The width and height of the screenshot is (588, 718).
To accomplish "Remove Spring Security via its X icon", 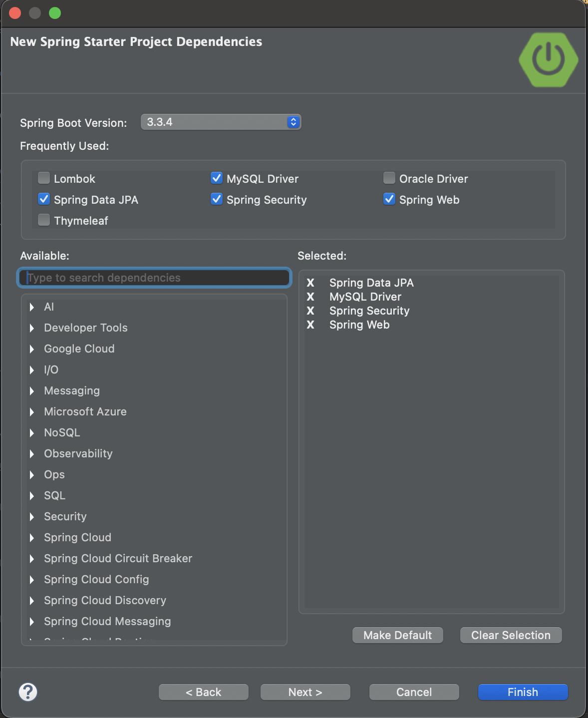I will [x=310, y=311].
